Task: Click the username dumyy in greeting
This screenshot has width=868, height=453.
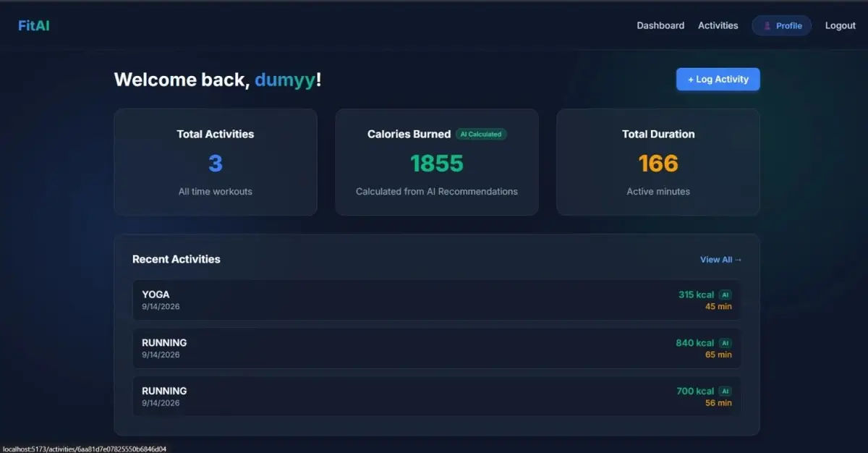Action: pyautogui.click(x=285, y=80)
